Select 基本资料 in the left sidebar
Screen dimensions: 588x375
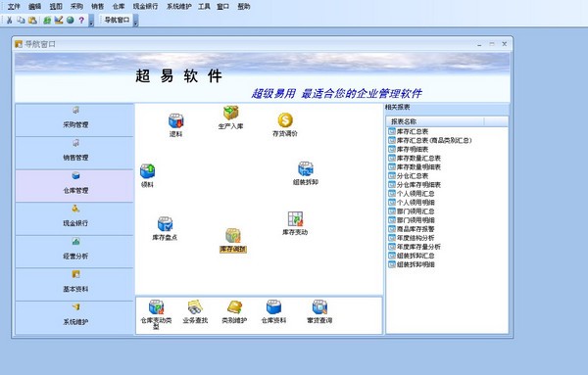point(74,284)
